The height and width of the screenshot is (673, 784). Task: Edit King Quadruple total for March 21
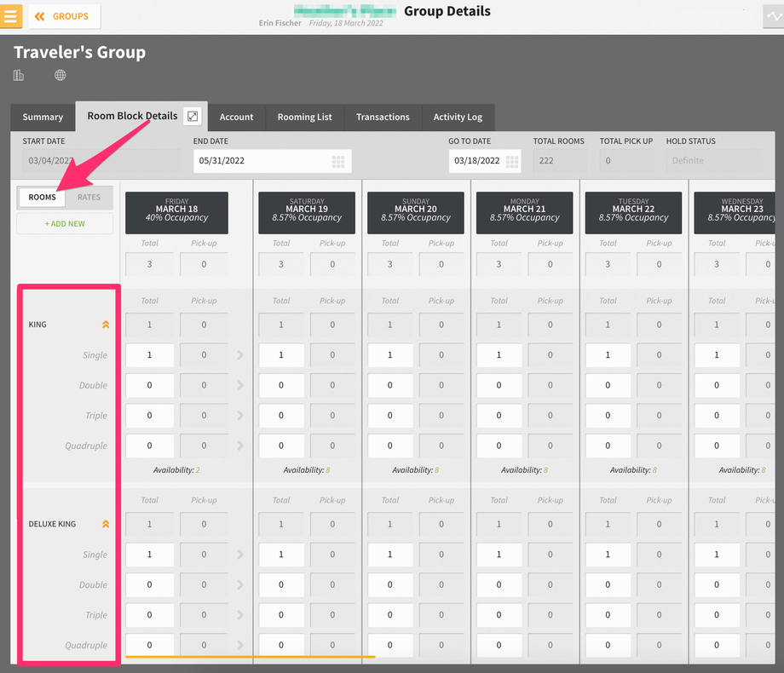[x=499, y=446]
